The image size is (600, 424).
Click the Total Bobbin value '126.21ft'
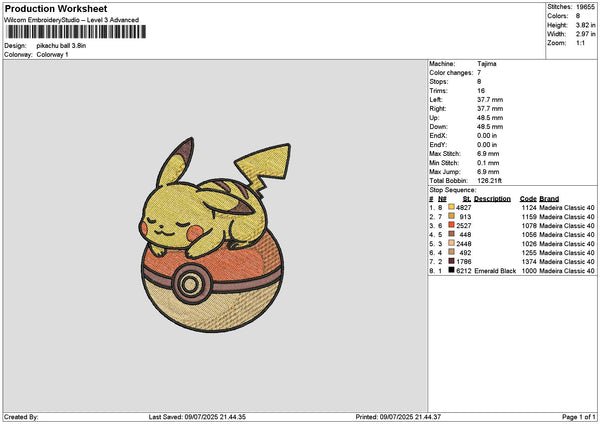489,181
